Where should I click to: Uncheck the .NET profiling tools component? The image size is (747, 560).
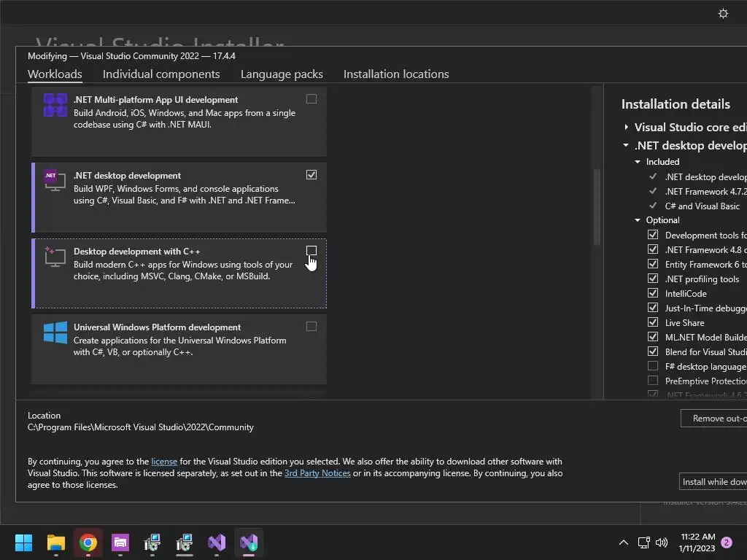[x=653, y=279]
